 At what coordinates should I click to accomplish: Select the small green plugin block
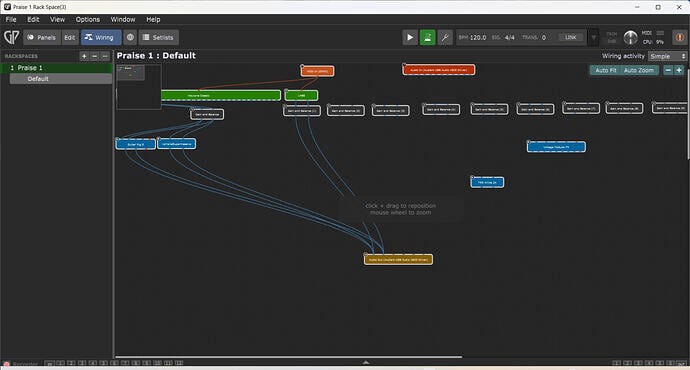point(301,95)
